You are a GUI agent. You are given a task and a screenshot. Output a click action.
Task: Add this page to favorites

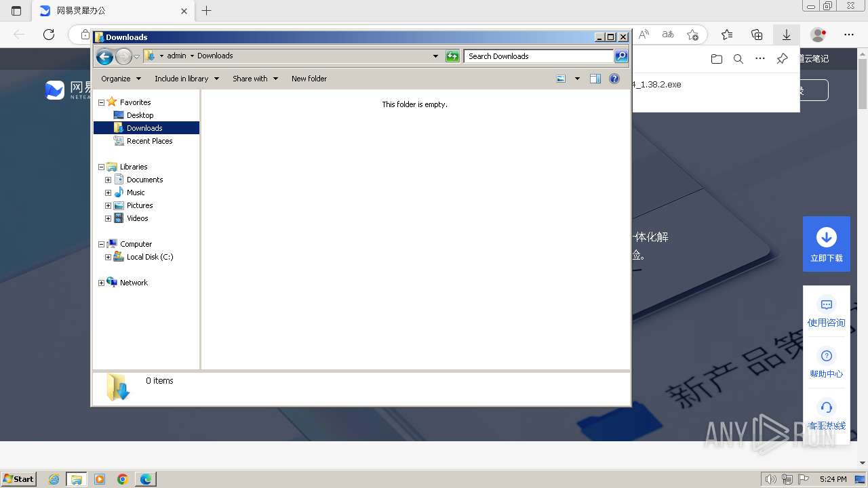(692, 35)
